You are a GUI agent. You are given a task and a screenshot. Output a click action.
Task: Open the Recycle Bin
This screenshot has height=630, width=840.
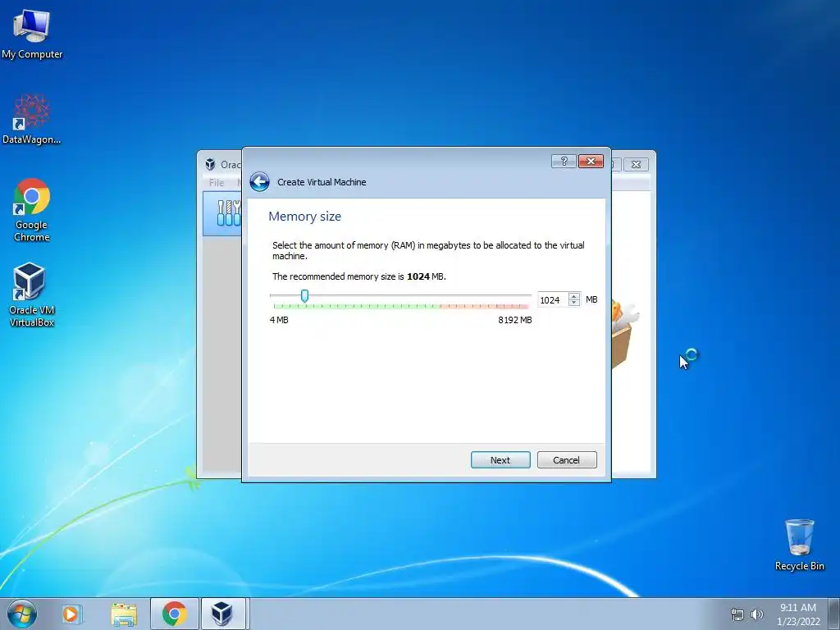[799, 545]
